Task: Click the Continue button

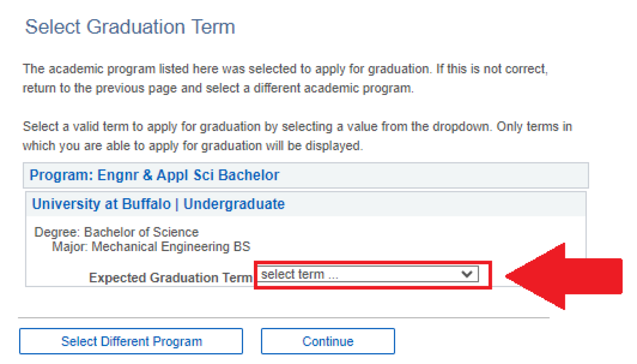Action: click(x=327, y=341)
